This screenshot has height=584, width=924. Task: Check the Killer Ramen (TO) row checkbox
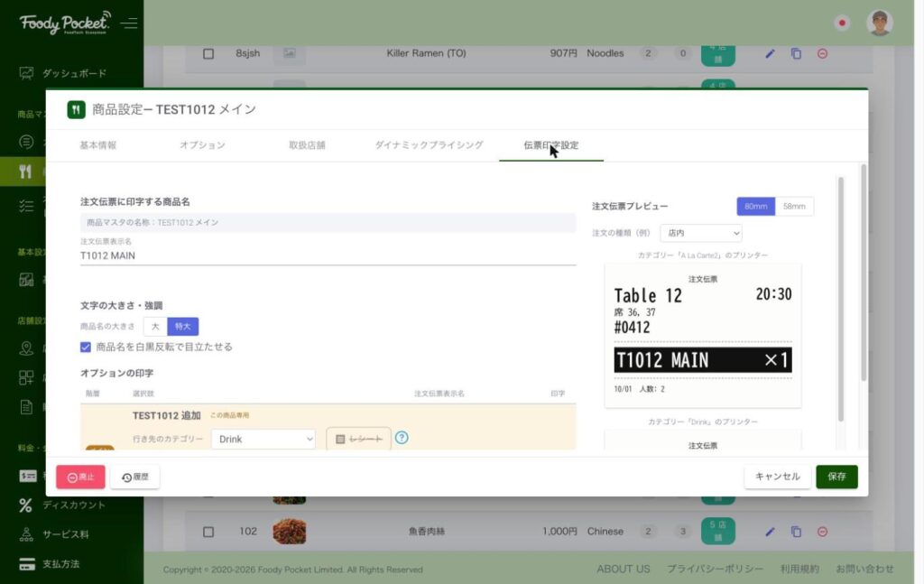[x=208, y=53]
